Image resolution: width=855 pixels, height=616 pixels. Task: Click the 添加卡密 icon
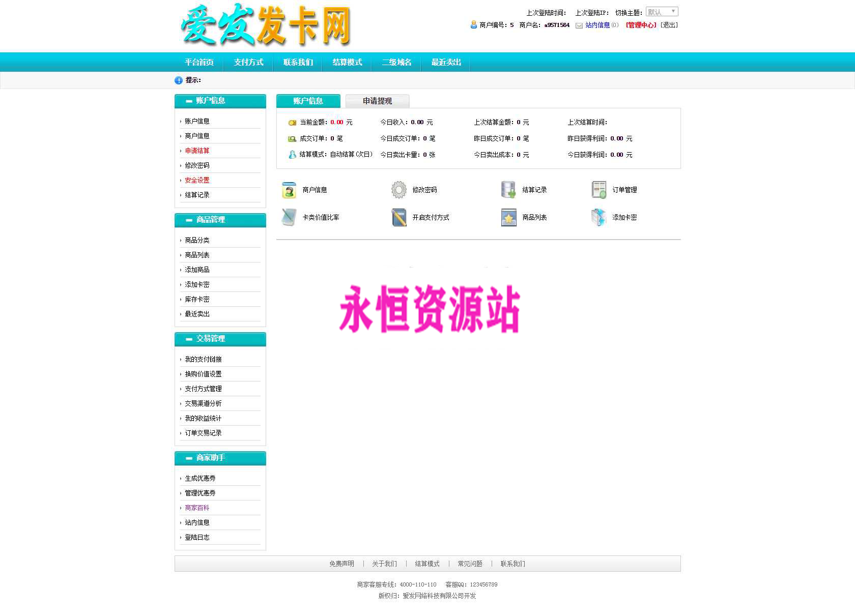(x=599, y=218)
